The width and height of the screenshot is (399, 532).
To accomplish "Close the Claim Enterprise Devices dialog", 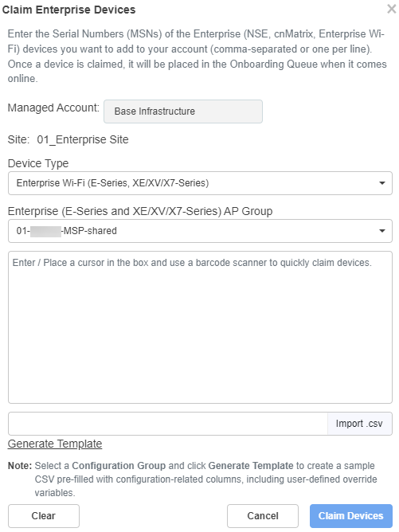I will click(392, 9).
